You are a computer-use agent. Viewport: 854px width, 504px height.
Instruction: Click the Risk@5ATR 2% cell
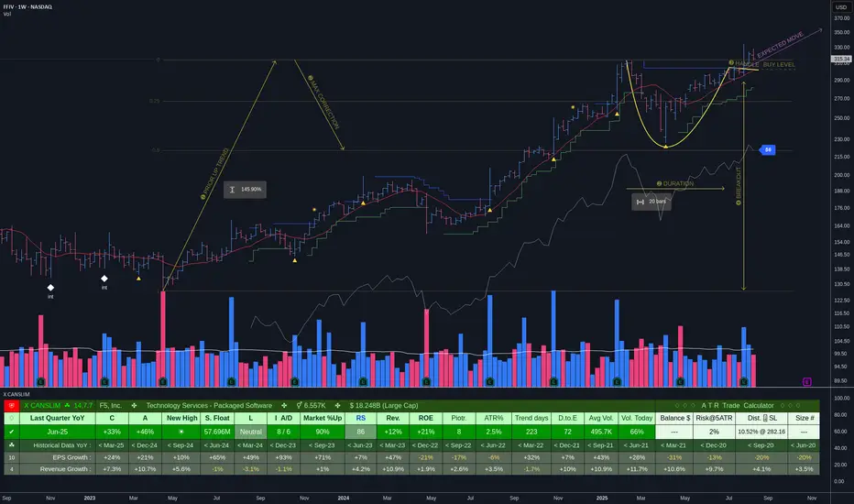point(714,432)
